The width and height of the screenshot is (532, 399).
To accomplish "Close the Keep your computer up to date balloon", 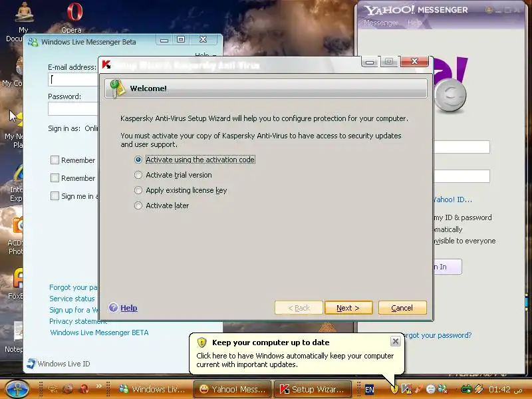I will (x=395, y=341).
